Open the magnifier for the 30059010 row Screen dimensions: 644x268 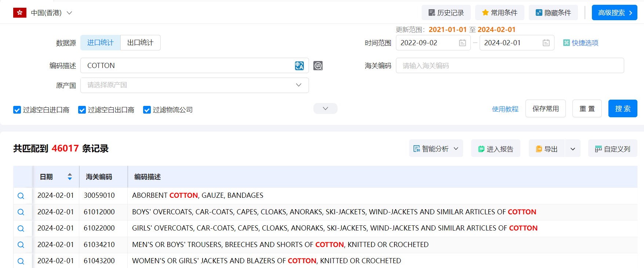pyautogui.click(x=21, y=196)
